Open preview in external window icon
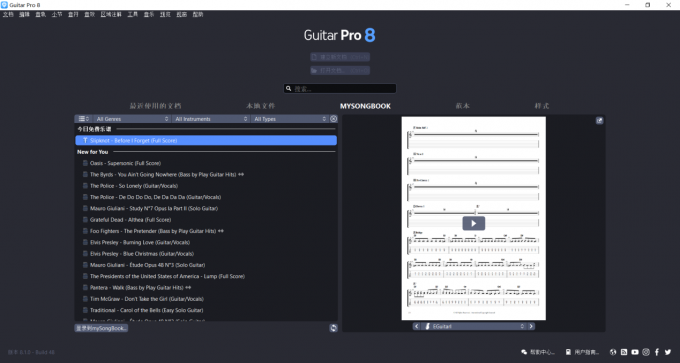The height and width of the screenshot is (363, 680). (x=599, y=121)
